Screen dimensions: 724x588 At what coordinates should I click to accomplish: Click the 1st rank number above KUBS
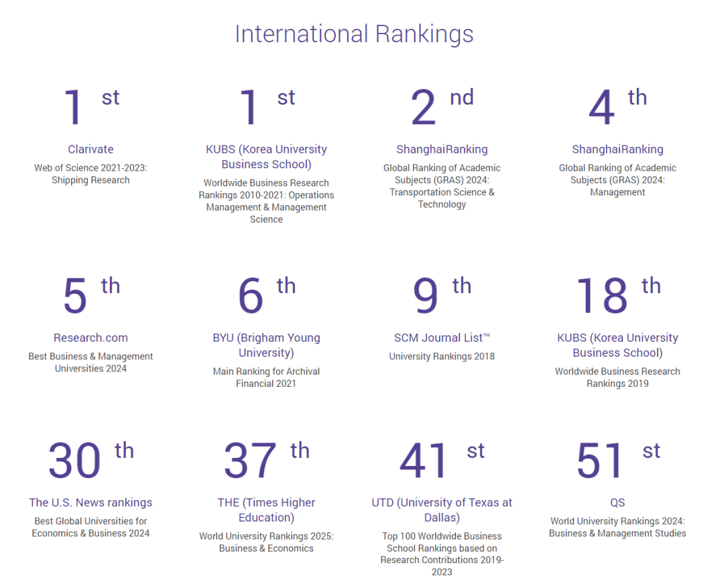(x=266, y=107)
